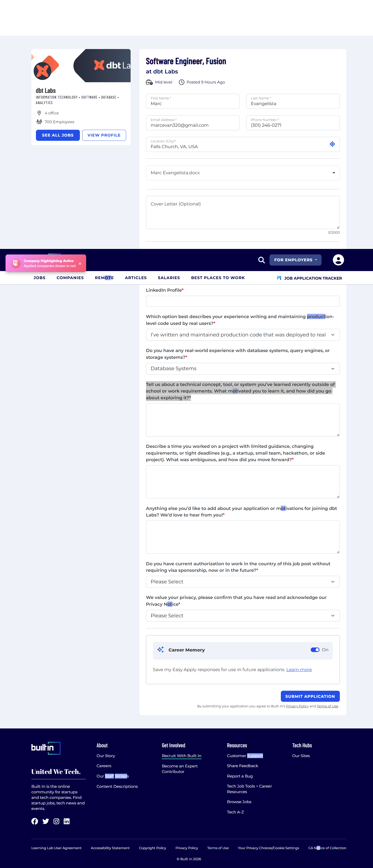This screenshot has height=868, width=373.
Task: Expand the For Employers menu
Action: 295,260
